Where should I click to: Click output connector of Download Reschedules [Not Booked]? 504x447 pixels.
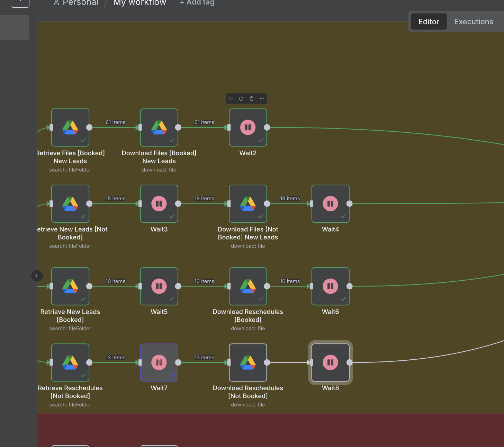(x=267, y=362)
